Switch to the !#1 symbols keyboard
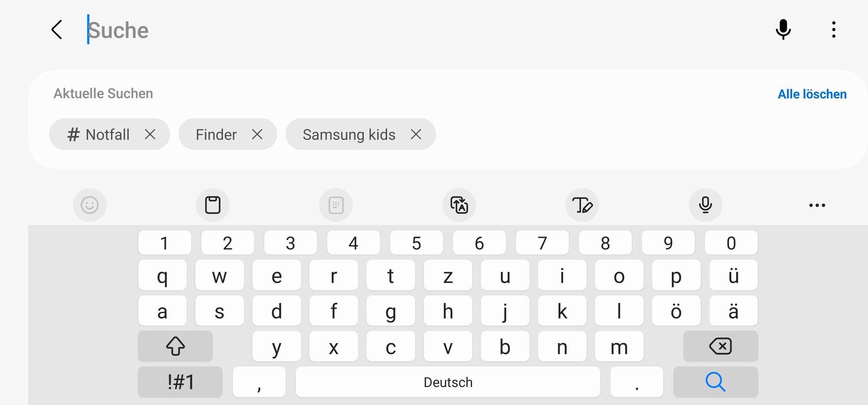Viewport: 868px width, 405px height. pos(180,382)
